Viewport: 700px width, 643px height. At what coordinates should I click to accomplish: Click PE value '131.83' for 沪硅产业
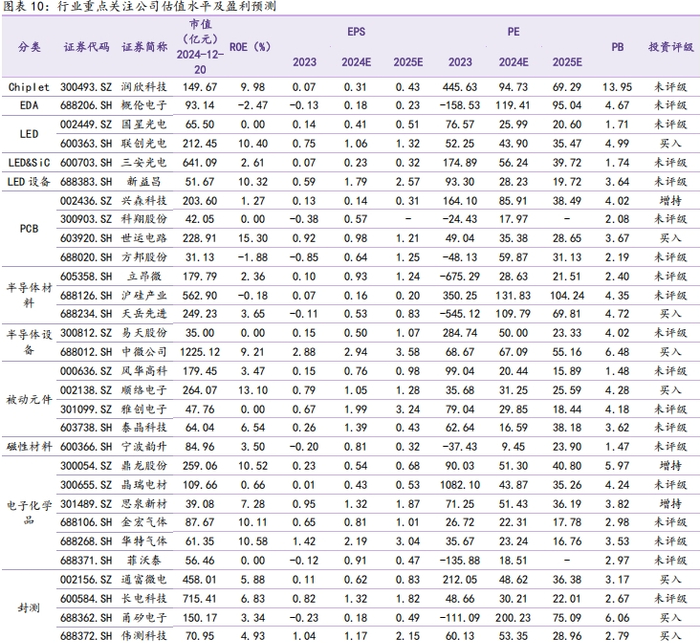click(x=513, y=296)
